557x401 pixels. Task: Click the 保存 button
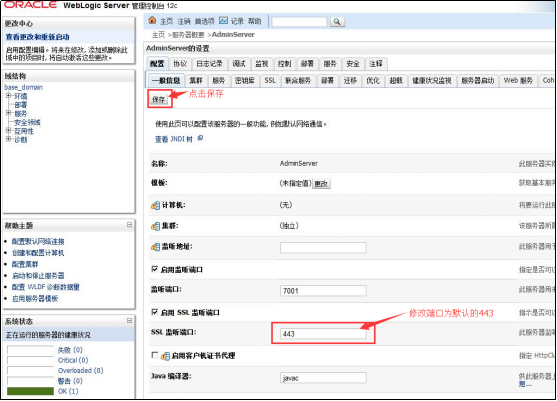158,100
